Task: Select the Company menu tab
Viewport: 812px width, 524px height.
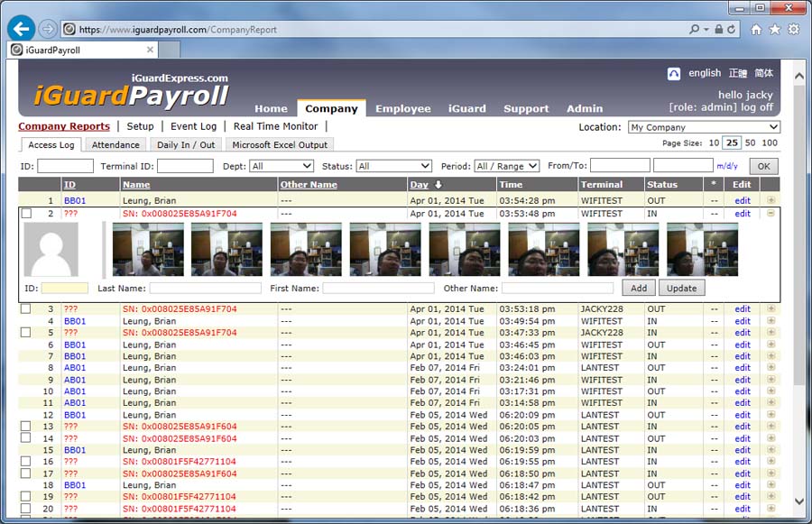Action: point(331,109)
